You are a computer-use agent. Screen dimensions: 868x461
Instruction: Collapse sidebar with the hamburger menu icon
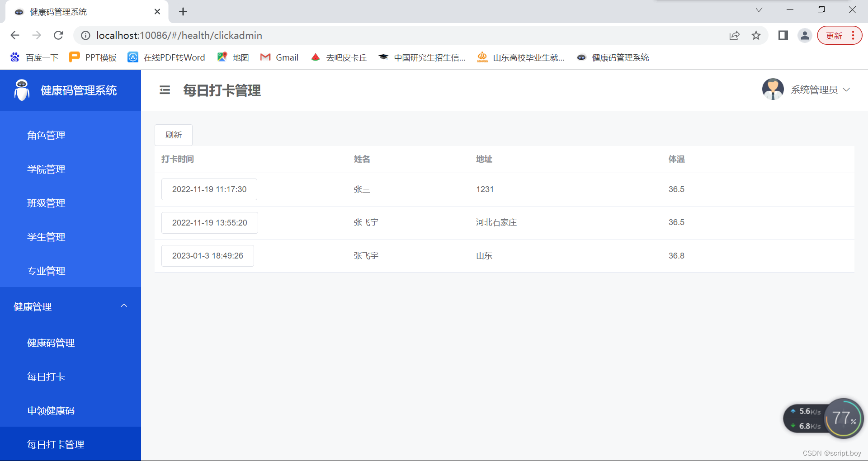point(165,90)
